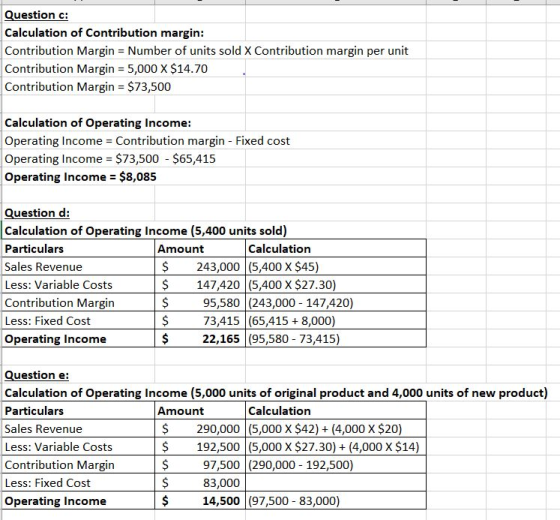Select amount cell 147,420
560x520 pixels.
pos(200,285)
